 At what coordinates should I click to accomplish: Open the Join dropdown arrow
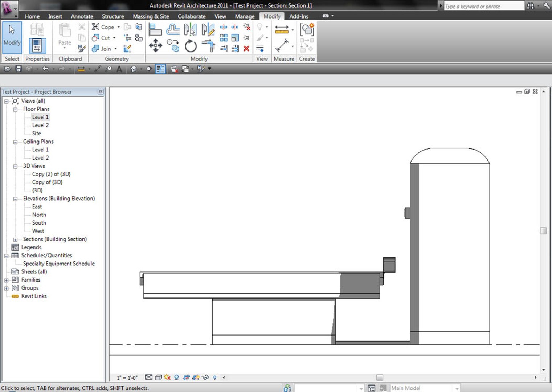pos(115,49)
